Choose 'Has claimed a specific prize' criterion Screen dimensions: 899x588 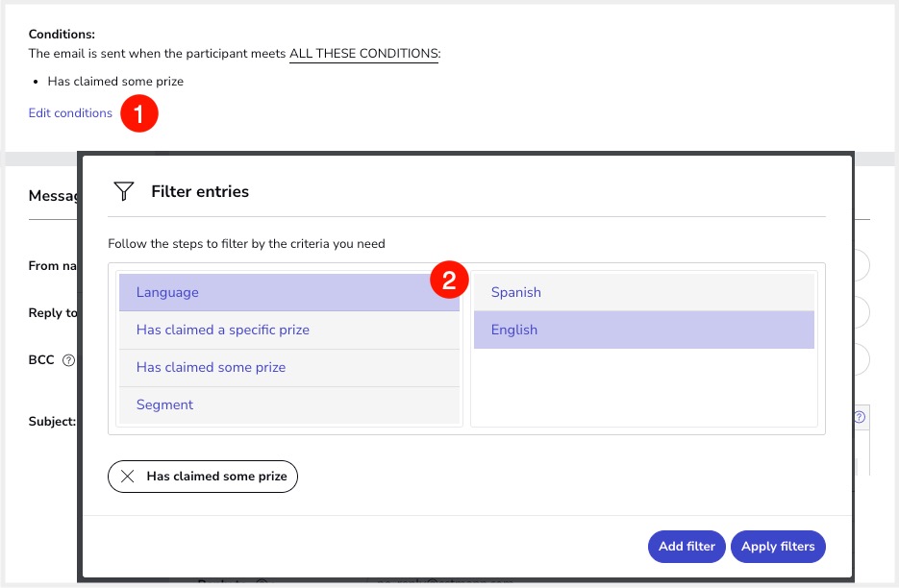(288, 330)
